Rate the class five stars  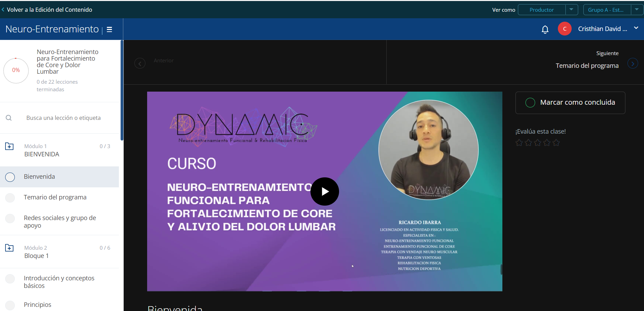[556, 143]
